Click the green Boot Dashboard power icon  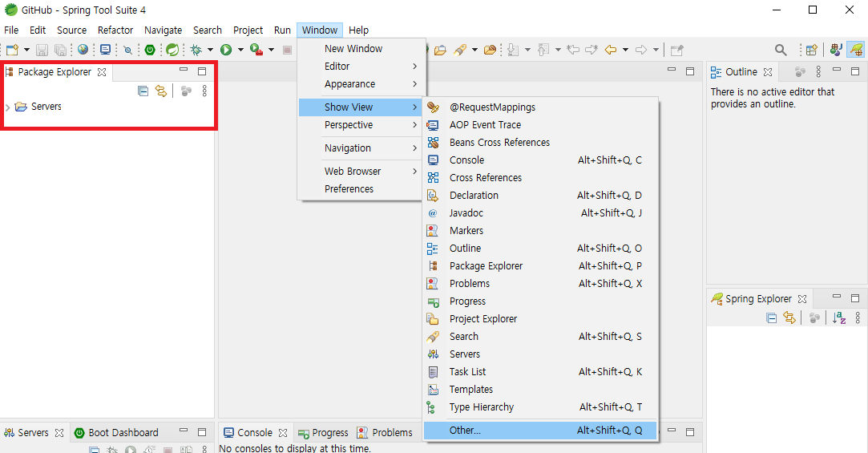149,50
